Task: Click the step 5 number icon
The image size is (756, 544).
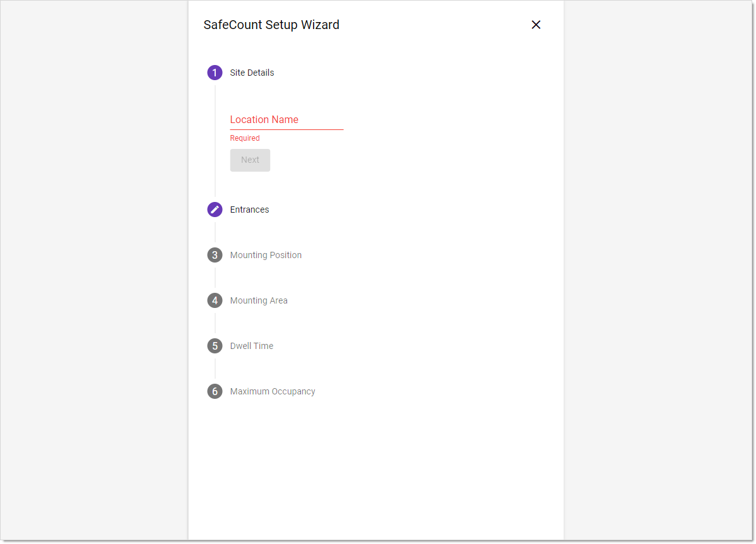Action: [215, 346]
